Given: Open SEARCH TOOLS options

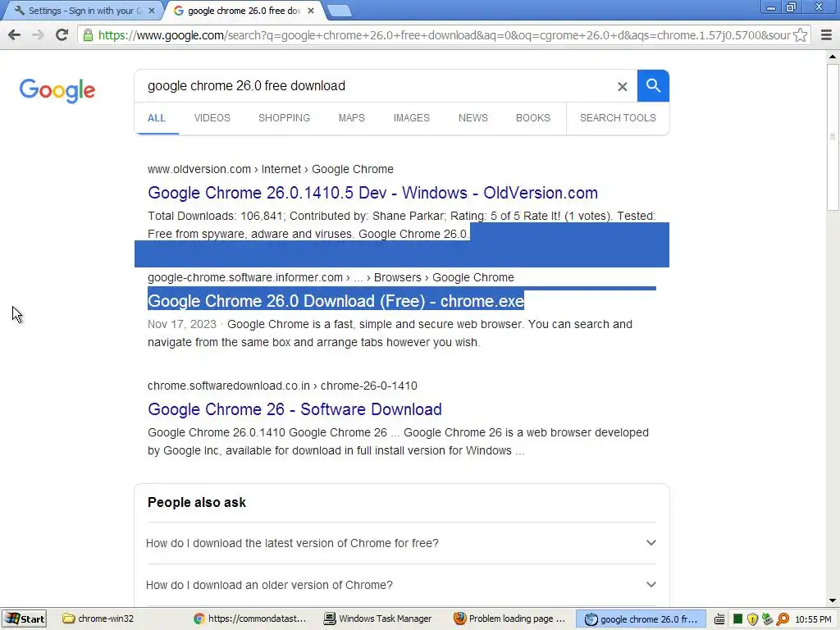Looking at the screenshot, I should coord(618,118).
